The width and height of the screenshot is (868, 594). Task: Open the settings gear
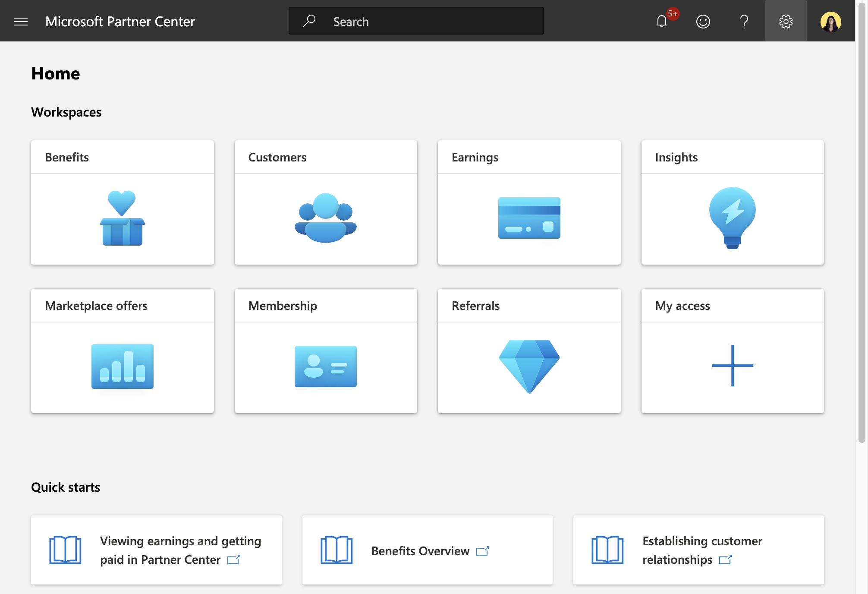pos(786,21)
